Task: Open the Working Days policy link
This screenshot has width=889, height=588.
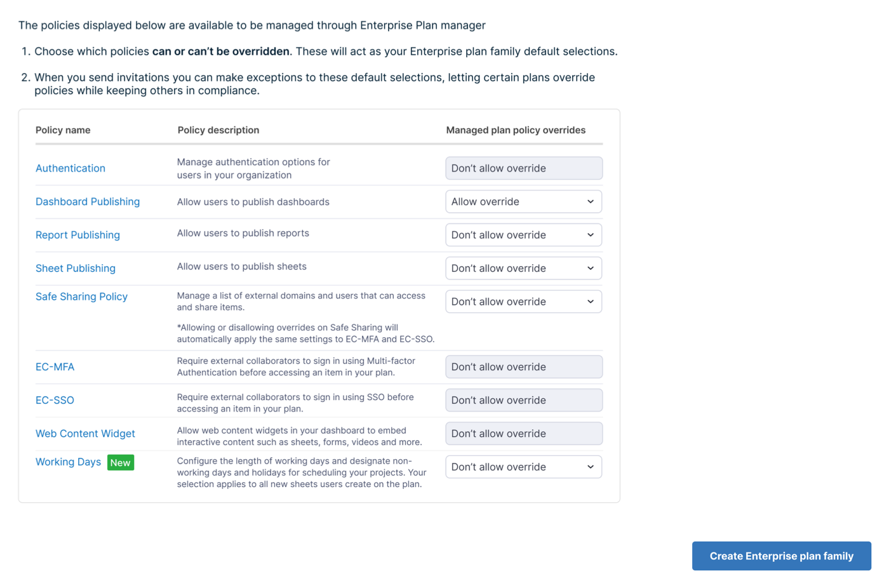Action: 68,462
